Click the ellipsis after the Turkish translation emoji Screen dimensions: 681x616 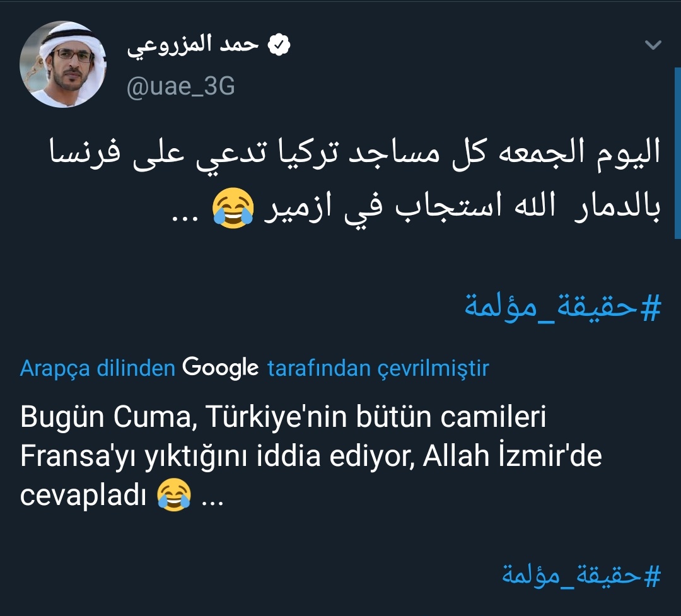point(211,497)
